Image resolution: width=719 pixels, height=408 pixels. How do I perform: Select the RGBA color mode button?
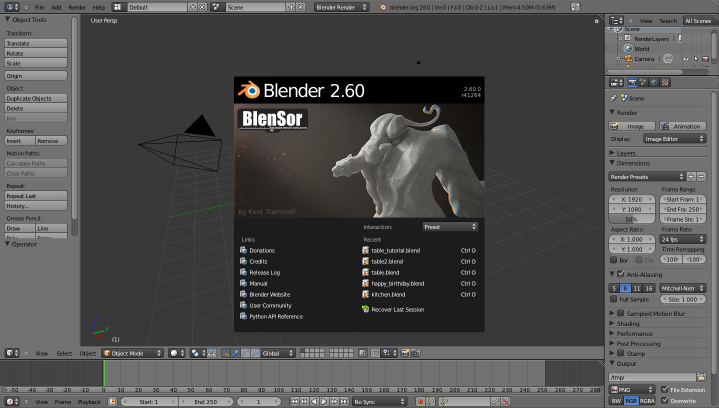click(x=647, y=401)
